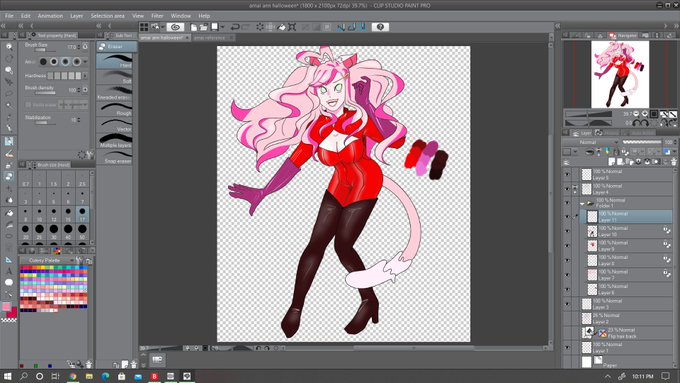The image size is (680, 383).
Task: Select the Kneaded eraser sub tool
Action: (x=114, y=93)
